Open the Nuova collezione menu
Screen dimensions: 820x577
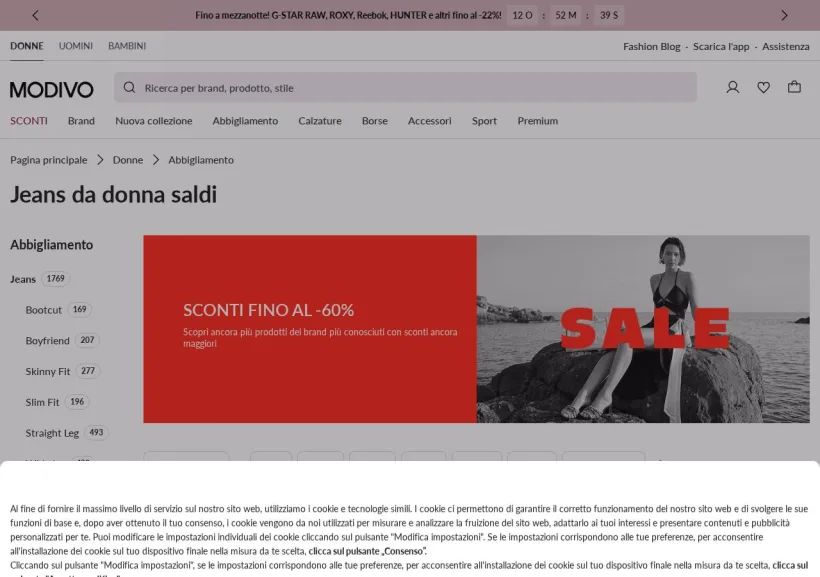[154, 121]
